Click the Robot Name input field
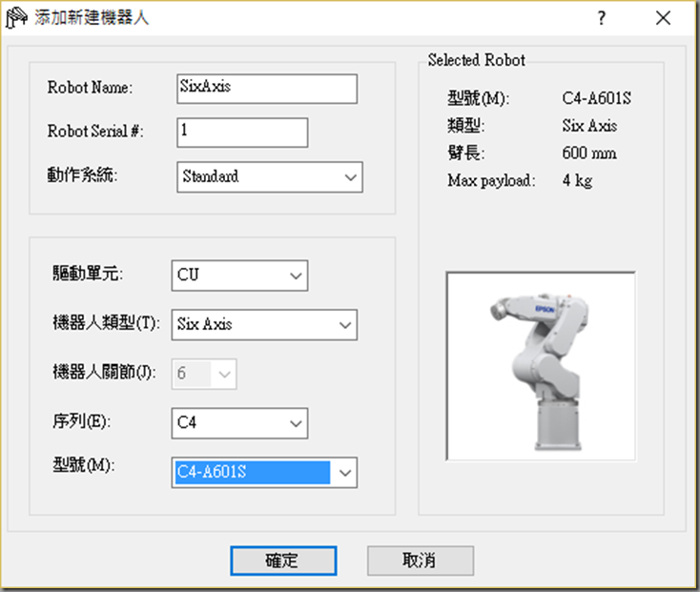Image resolution: width=700 pixels, height=592 pixels. [267, 89]
